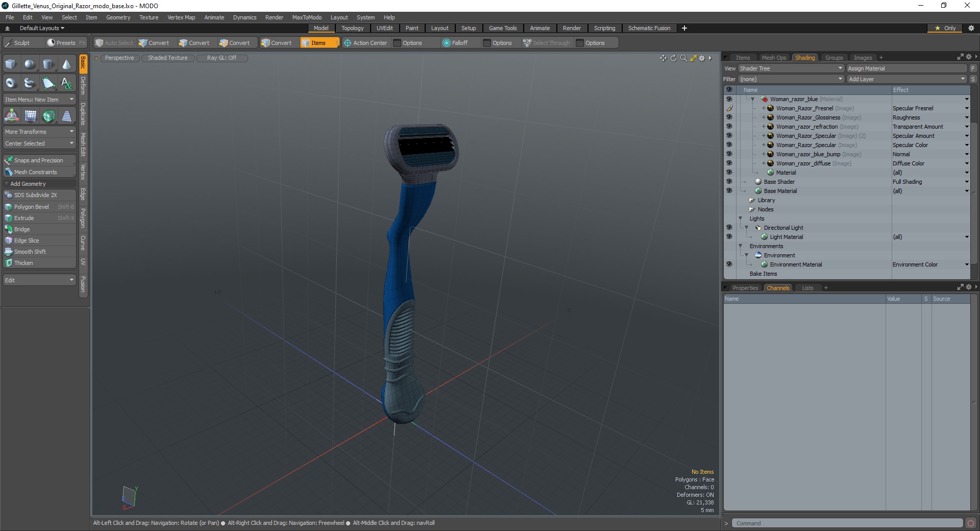This screenshot has height=531, width=980.
Task: Select the Torus primitive tool
Action: (11, 83)
